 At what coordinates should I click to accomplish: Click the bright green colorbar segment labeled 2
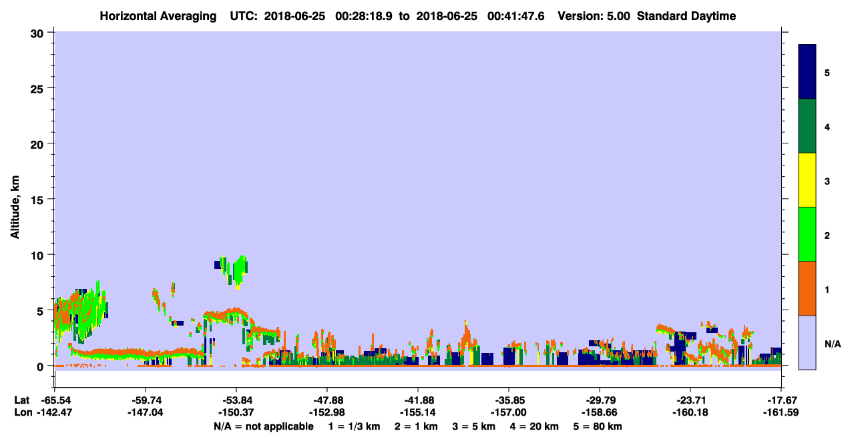(x=807, y=234)
